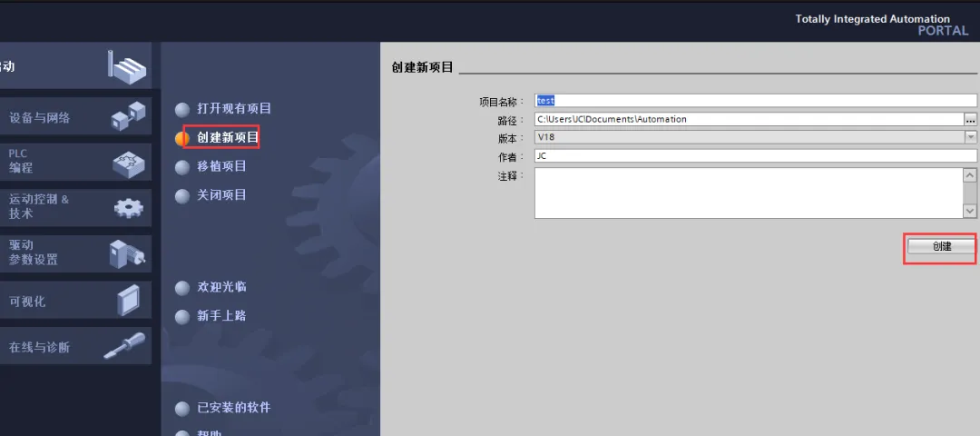The height and width of the screenshot is (436, 980).
Task: Click the comment box scroll up arrow
Action: pyautogui.click(x=970, y=174)
